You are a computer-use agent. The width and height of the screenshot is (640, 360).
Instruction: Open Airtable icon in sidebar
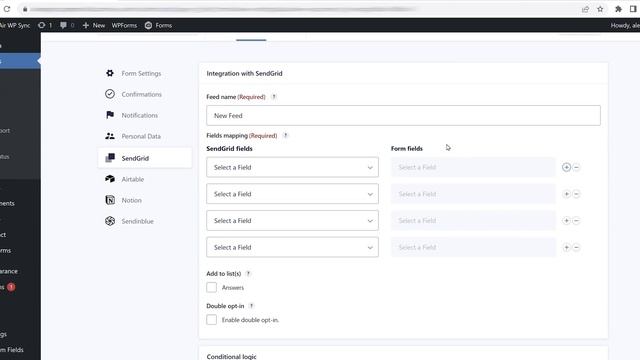[110, 179]
